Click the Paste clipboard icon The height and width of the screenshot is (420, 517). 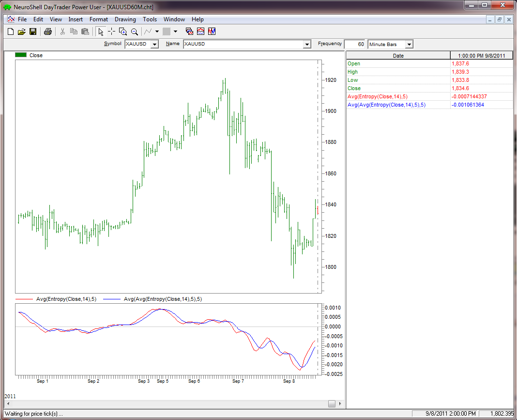pyautogui.click(x=85, y=31)
